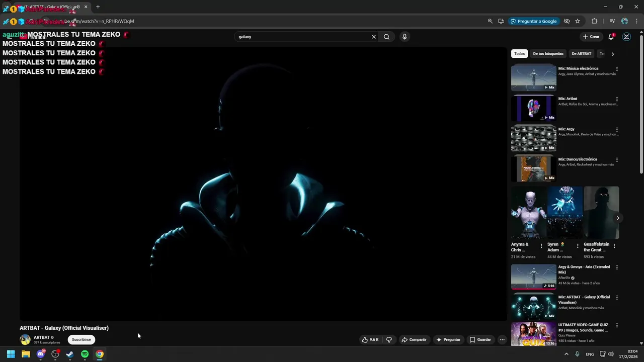Select the Todos filter chip
The width and height of the screenshot is (644, 362).
tap(519, 54)
